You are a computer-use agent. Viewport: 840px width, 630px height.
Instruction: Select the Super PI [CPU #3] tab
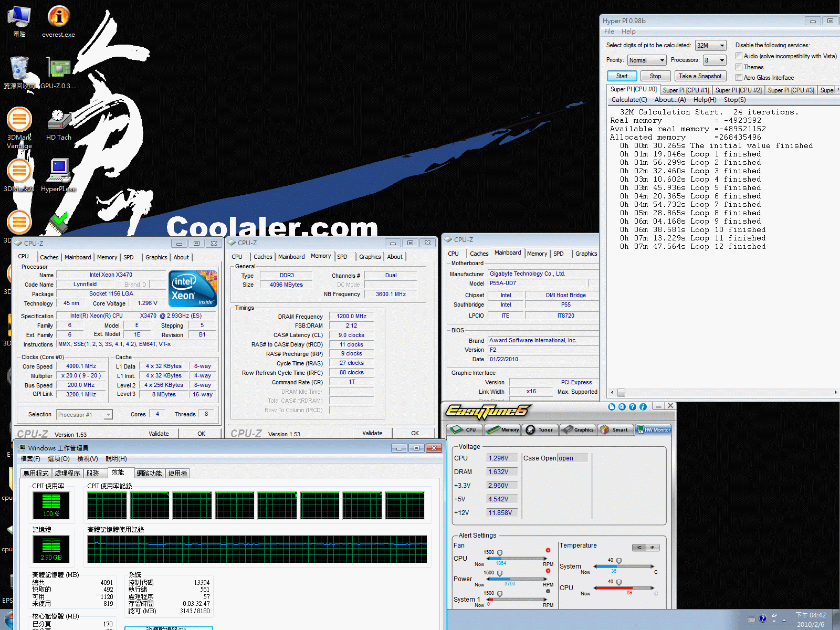(x=791, y=90)
